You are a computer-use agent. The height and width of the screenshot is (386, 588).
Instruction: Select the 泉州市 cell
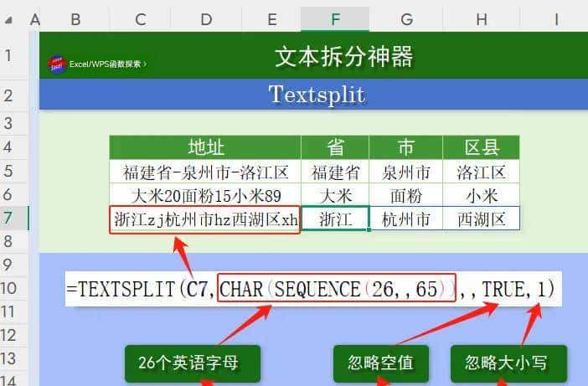pos(406,172)
